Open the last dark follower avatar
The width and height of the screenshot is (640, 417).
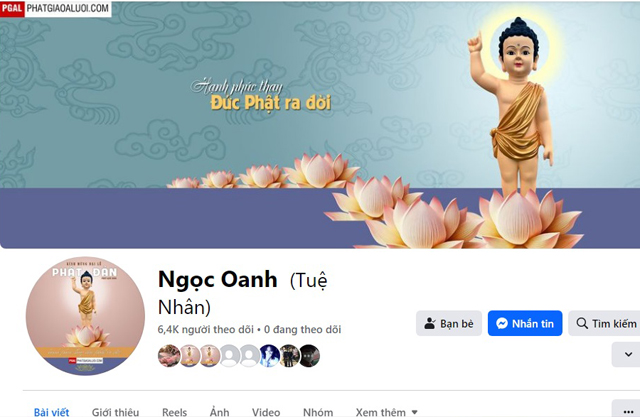coord(309,355)
